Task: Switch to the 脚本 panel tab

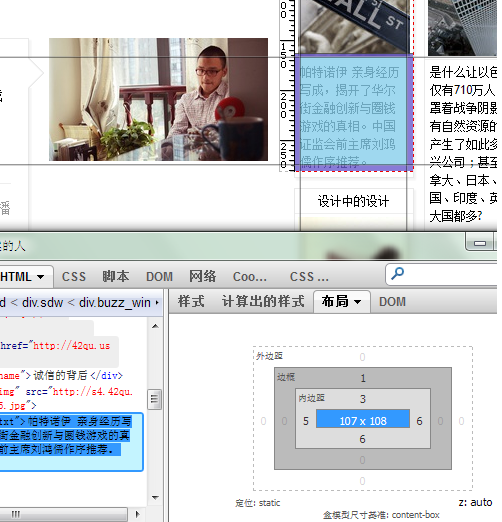Action: pyautogui.click(x=115, y=276)
